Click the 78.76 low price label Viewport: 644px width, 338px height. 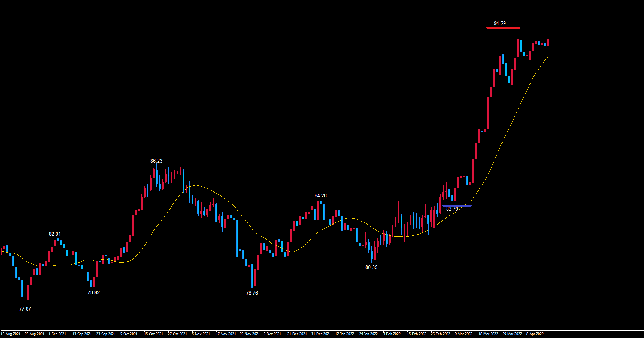point(252,293)
